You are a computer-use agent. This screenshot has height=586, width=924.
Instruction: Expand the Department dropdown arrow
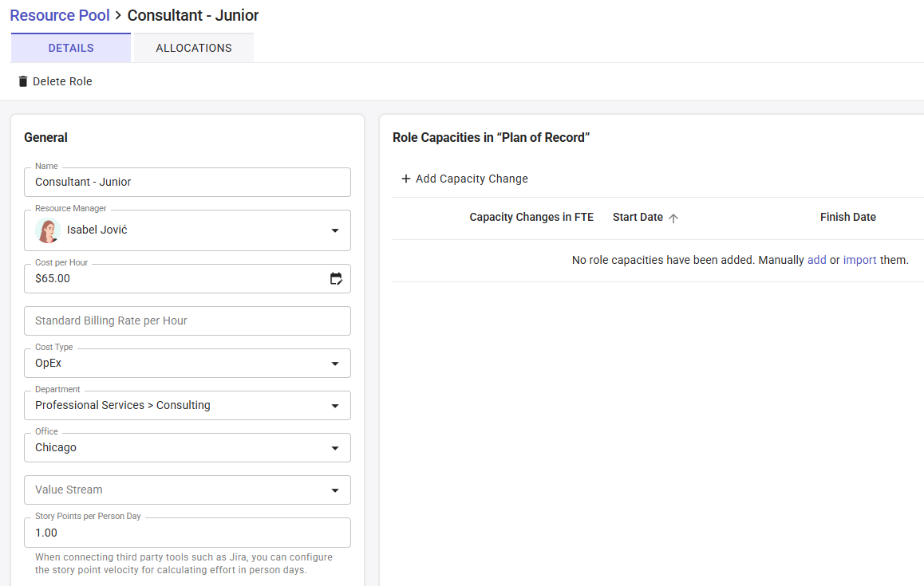[334, 406]
